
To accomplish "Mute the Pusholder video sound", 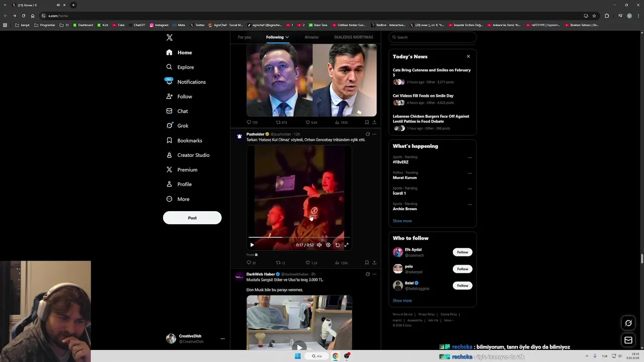I will [x=319, y=245].
